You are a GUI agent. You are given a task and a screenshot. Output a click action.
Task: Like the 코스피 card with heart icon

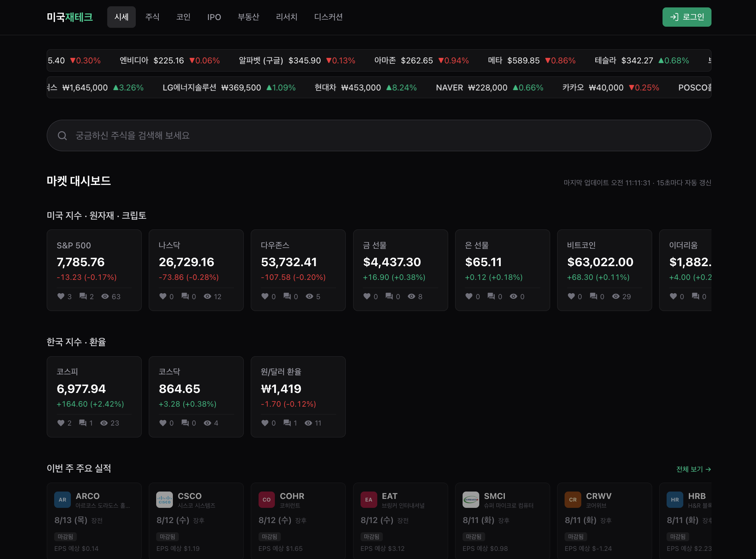point(61,423)
